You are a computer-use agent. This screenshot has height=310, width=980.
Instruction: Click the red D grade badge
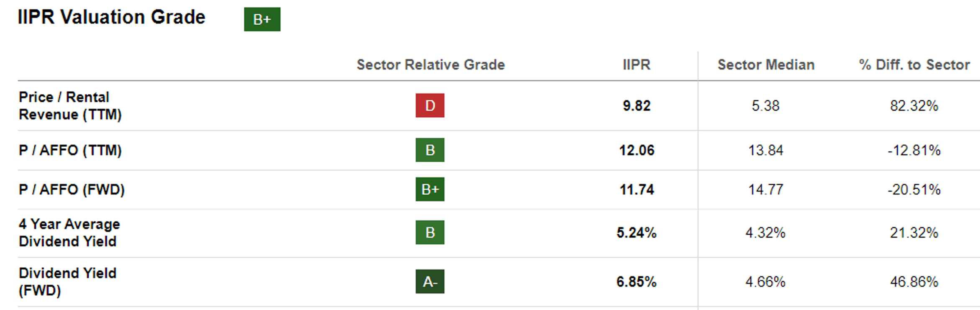pos(430,106)
